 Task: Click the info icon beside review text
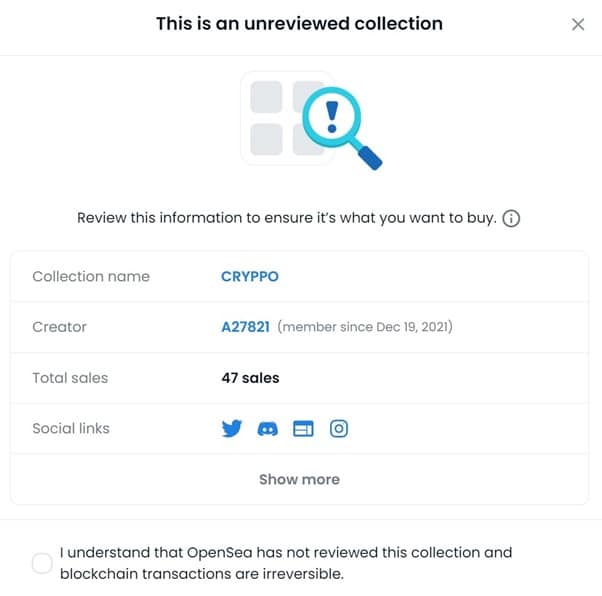tap(511, 219)
